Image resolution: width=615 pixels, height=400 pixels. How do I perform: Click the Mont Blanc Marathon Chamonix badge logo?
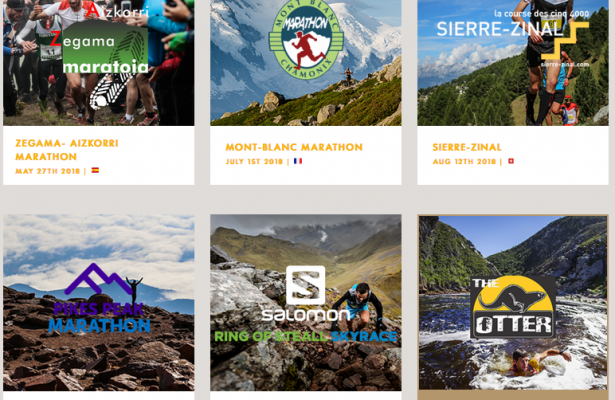pos(306,38)
